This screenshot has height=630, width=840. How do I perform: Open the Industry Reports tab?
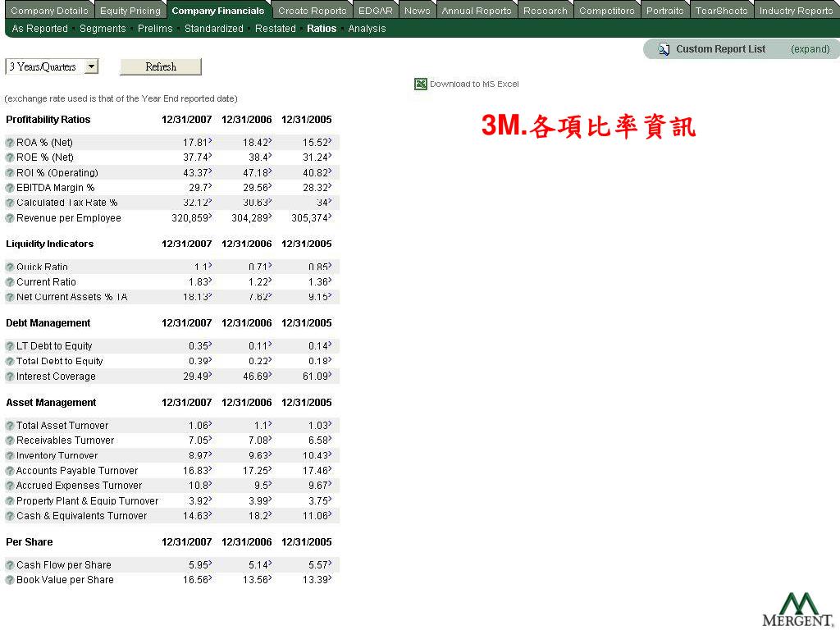796,11
